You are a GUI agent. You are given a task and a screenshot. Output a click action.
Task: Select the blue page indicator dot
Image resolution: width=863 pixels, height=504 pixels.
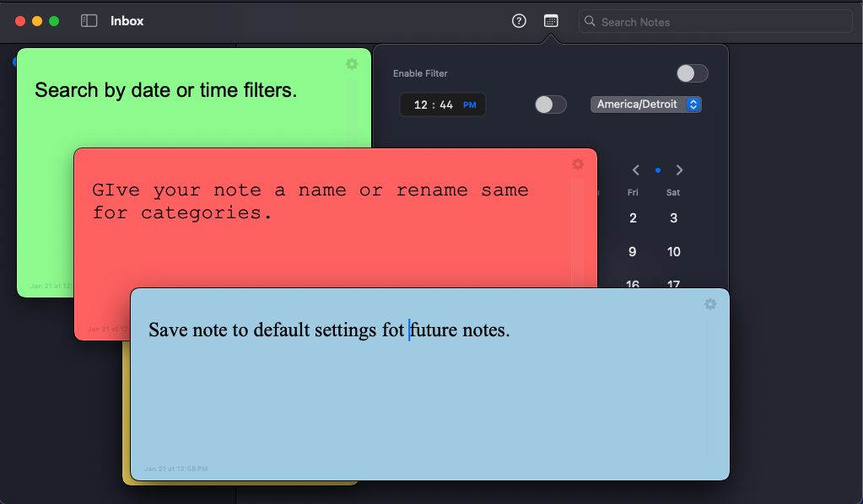(657, 169)
